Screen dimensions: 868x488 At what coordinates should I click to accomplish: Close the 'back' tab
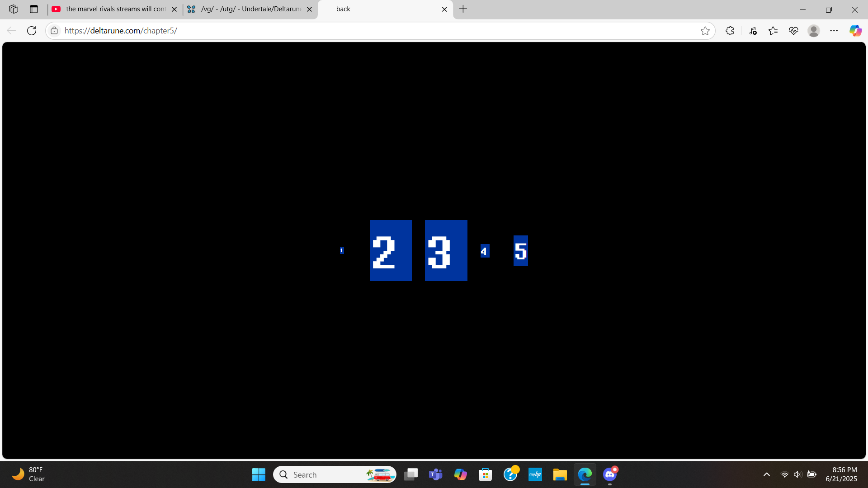(x=444, y=9)
